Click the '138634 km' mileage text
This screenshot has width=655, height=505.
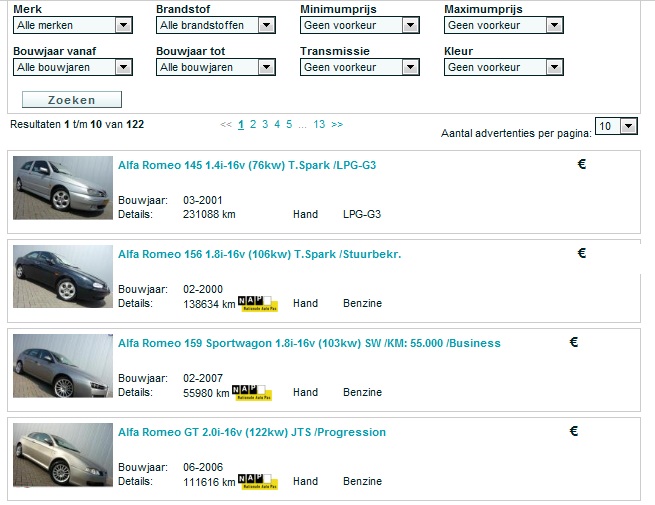209,304
